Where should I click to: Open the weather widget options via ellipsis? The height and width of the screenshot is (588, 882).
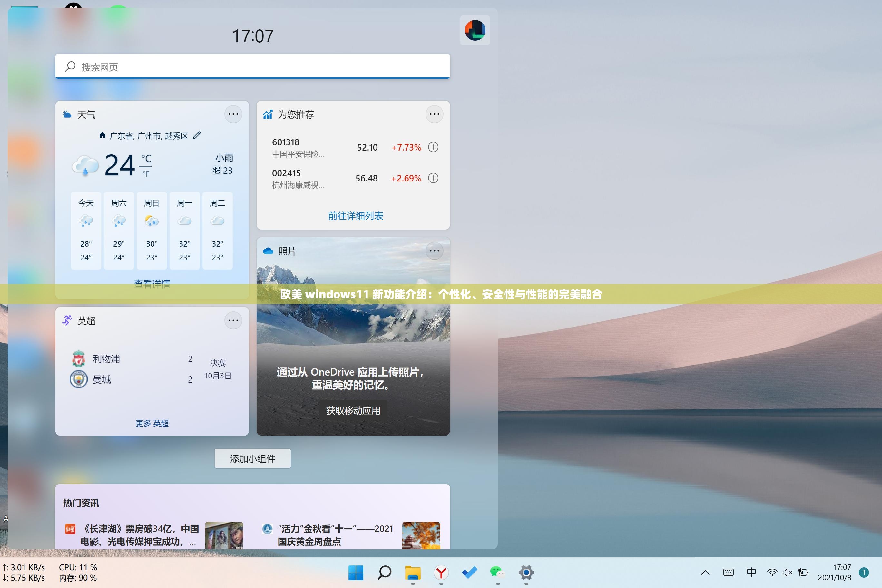click(x=233, y=114)
